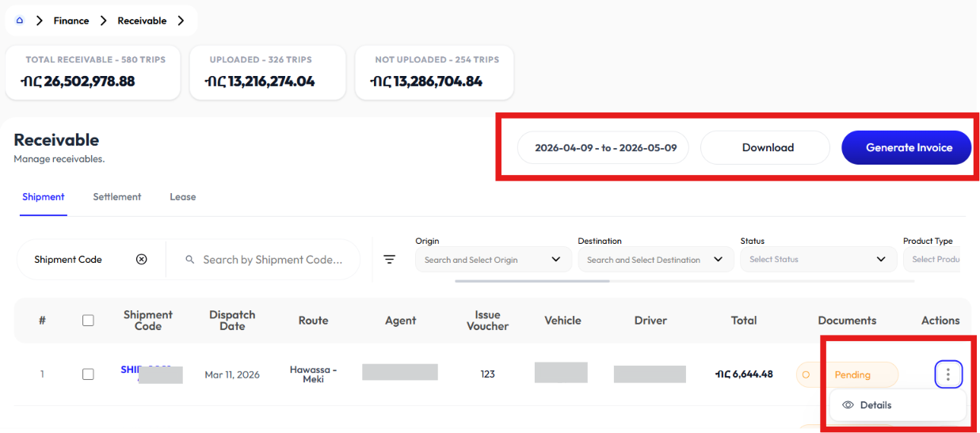Check the select-all checkbox in table header
Image resolution: width=980 pixels, height=433 pixels.
pyautogui.click(x=88, y=321)
